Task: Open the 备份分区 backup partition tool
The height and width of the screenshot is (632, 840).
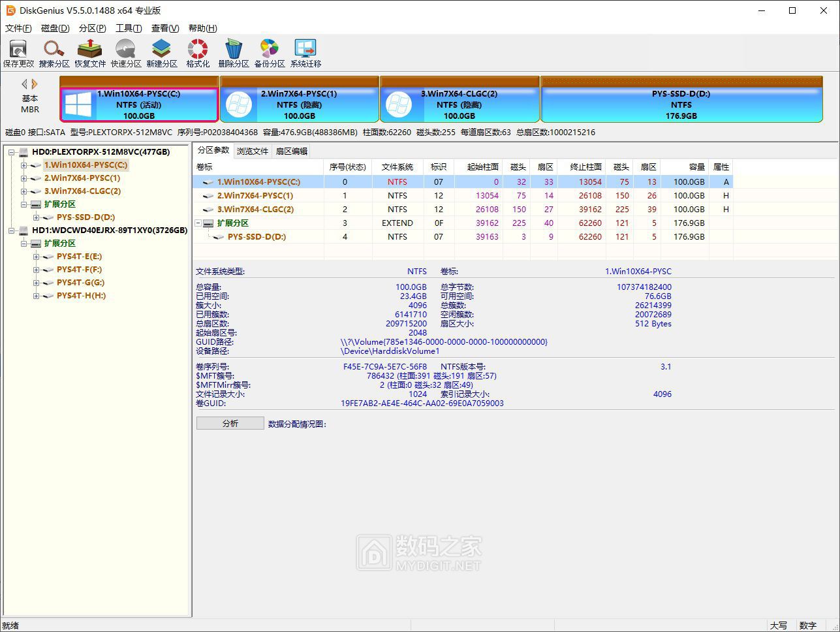Action: (270, 54)
